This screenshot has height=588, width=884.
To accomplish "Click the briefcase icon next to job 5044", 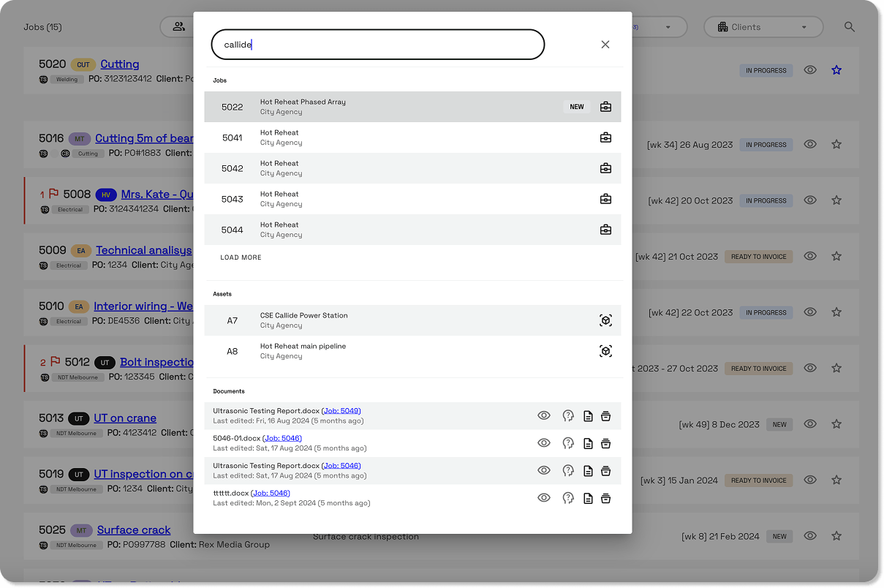I will (x=605, y=229).
